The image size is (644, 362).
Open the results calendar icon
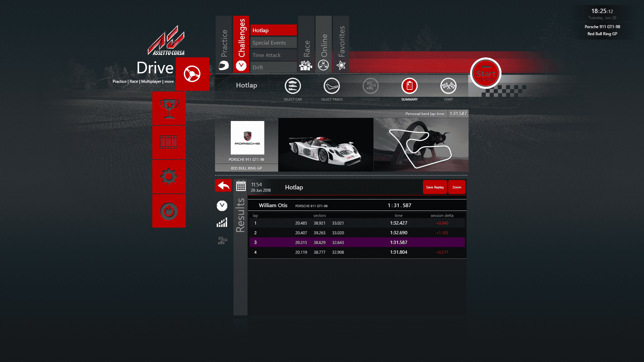tap(241, 186)
